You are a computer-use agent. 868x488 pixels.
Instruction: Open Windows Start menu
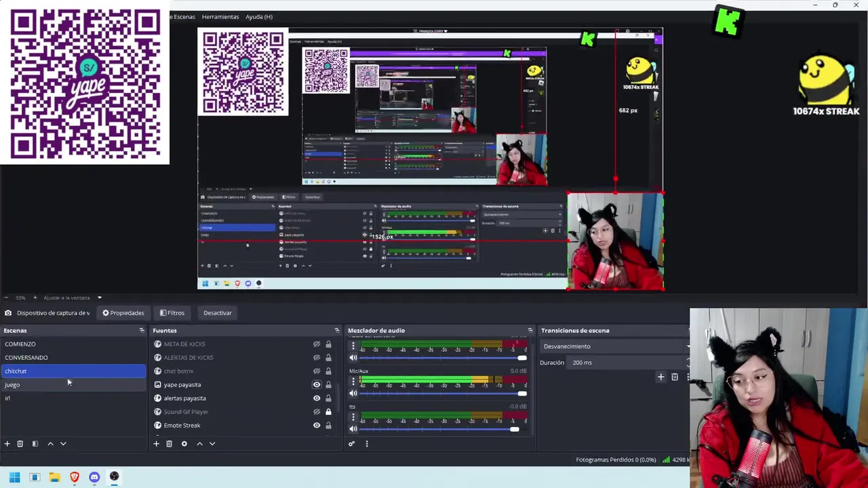click(14, 477)
